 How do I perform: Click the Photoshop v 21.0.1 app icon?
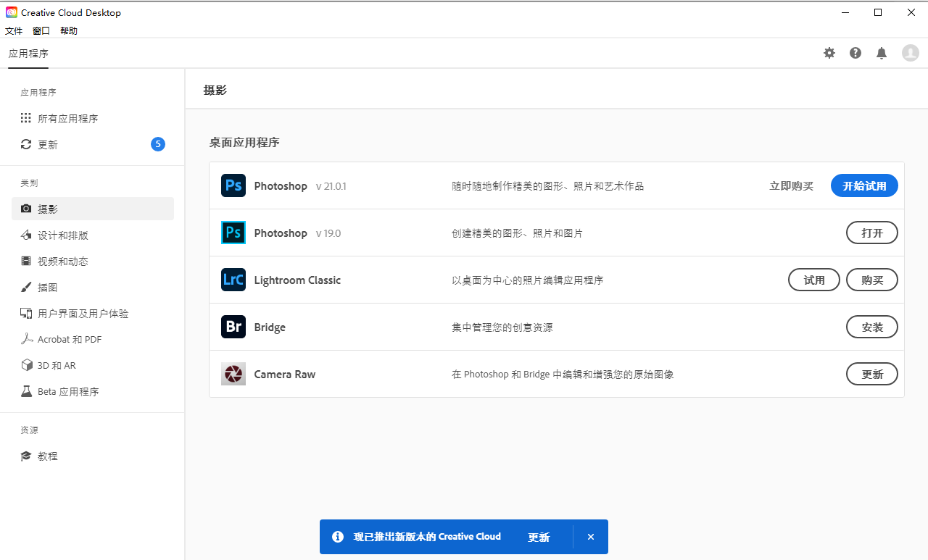point(233,185)
